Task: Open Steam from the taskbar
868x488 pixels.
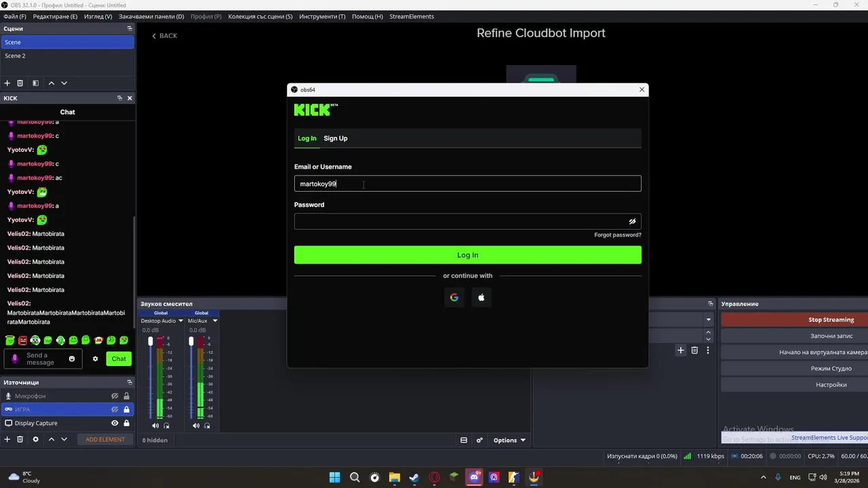Action: coord(414,477)
